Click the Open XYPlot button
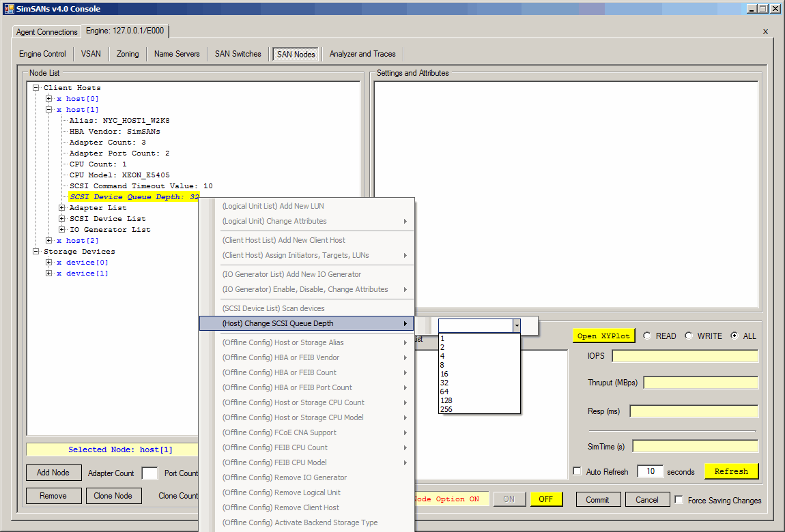Screen dimensions: 785x532 click(x=603, y=336)
